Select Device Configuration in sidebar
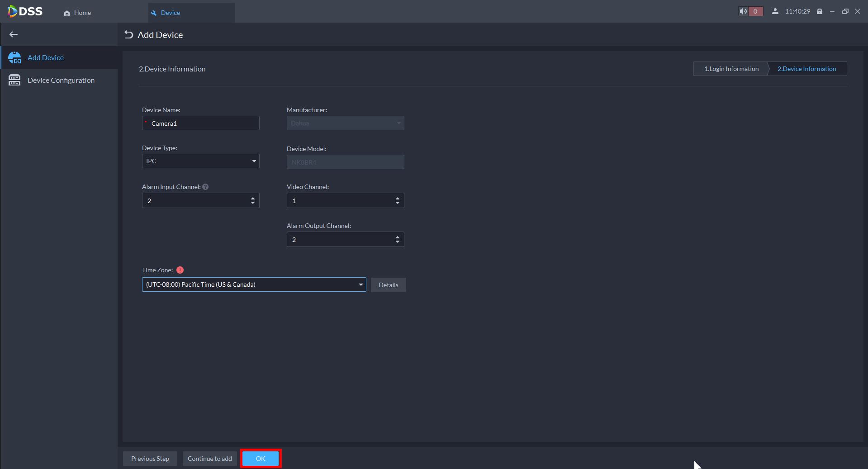The image size is (868, 469). [61, 80]
